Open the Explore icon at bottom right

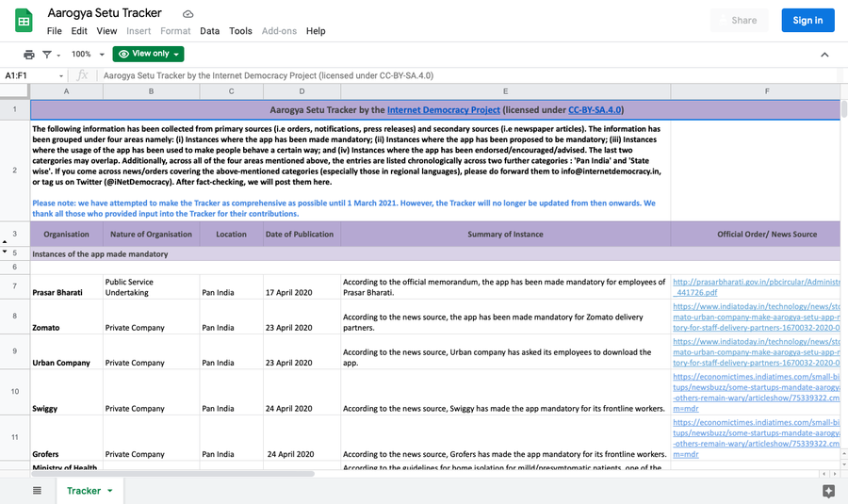click(x=828, y=491)
